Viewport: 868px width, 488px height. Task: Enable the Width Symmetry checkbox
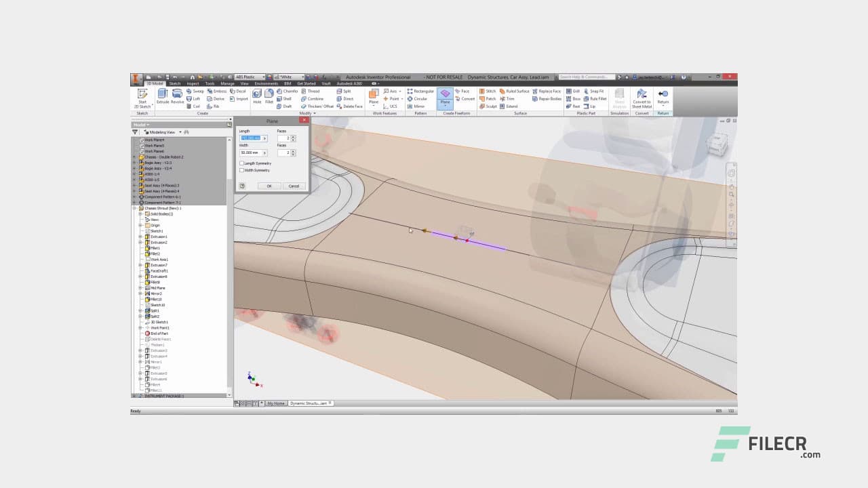[x=242, y=170]
